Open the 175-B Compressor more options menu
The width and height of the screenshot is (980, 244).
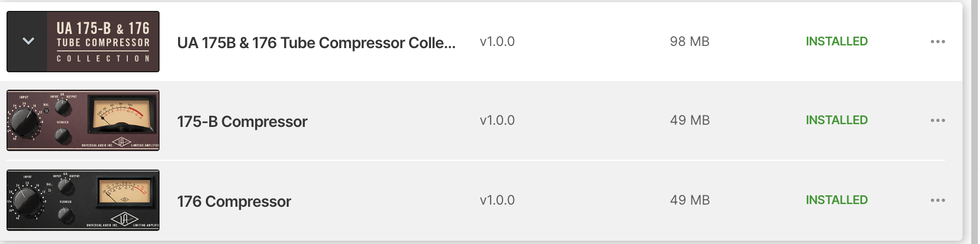[x=937, y=120]
